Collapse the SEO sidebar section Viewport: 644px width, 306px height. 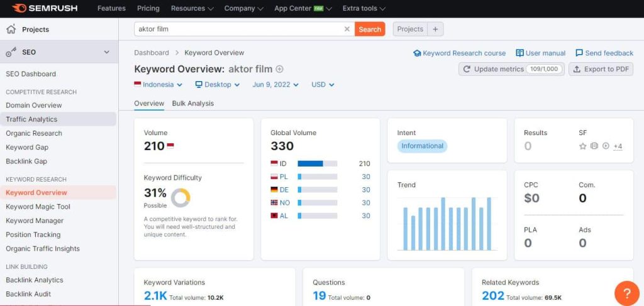tap(107, 52)
